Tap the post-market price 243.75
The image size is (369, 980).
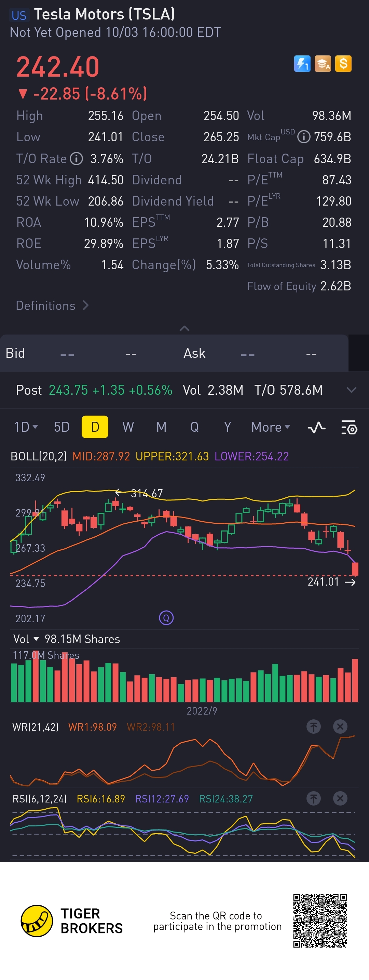tap(68, 390)
